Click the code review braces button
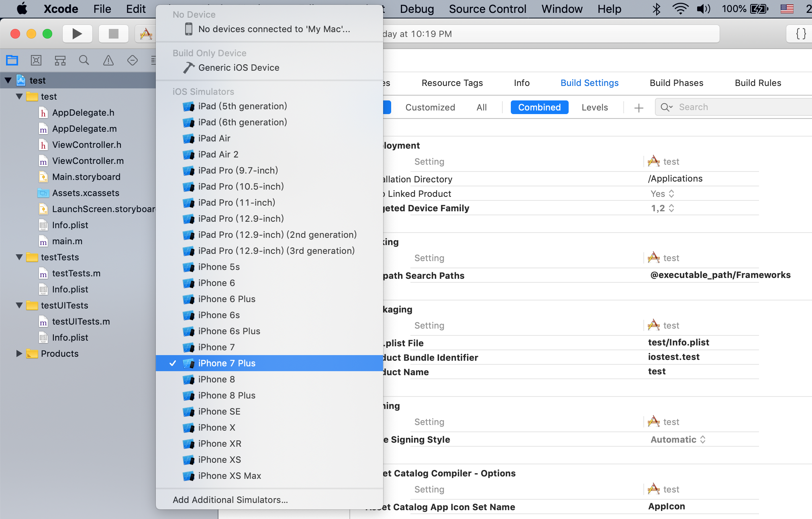This screenshot has width=812, height=519. (x=801, y=34)
